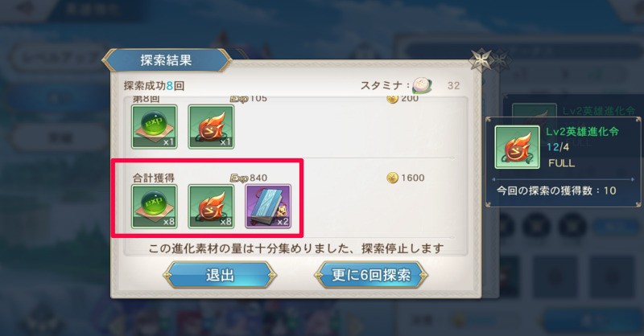The height and width of the screenshot is (336, 644).
Task: Select the EXP orb x8 in 合計獲得
Action: (x=155, y=207)
